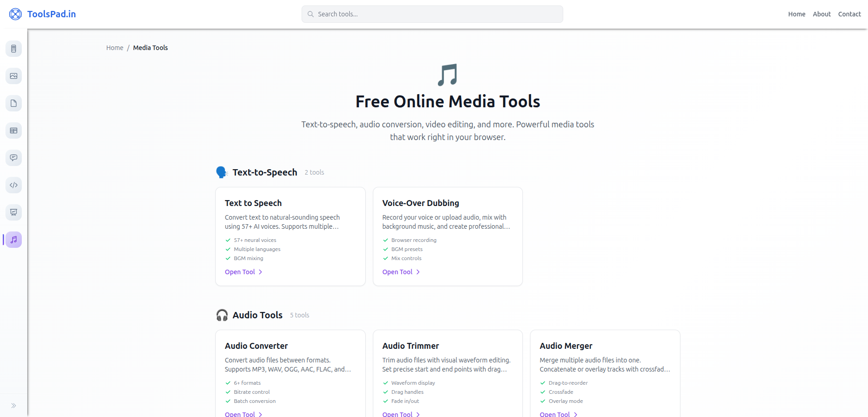Open Tool for Audio Merger
The width and height of the screenshot is (868, 417).
tap(555, 414)
